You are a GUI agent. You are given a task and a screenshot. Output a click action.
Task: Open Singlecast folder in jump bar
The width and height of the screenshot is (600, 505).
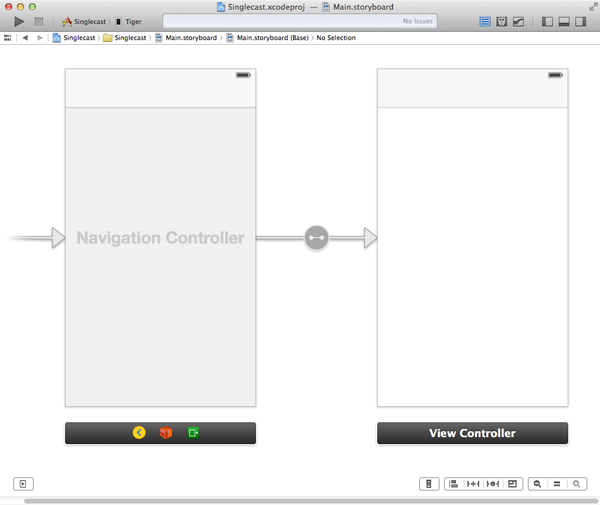(x=125, y=37)
